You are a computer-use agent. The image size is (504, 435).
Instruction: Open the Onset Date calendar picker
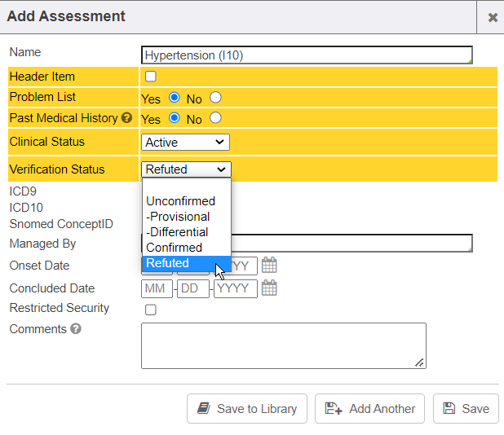click(269, 266)
